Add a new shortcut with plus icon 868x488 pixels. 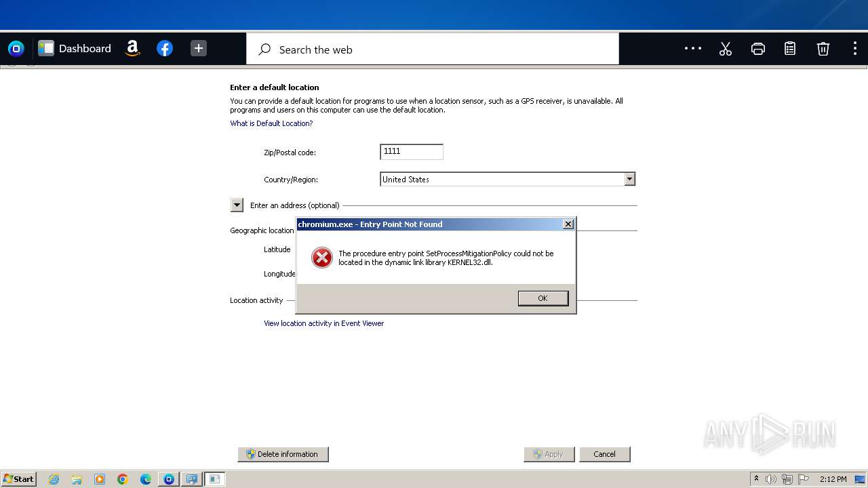click(199, 49)
